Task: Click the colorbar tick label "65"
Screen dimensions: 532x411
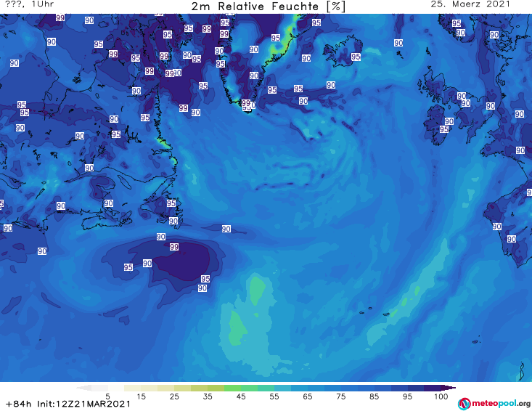Action: point(308,396)
